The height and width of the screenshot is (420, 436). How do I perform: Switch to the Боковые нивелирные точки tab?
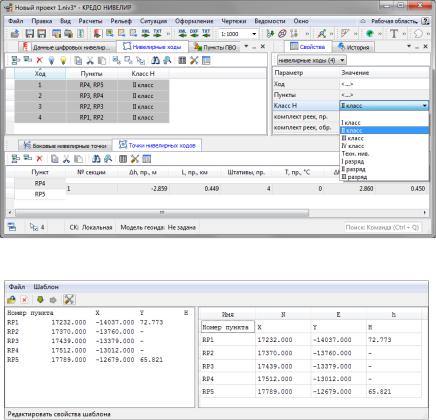(x=65, y=146)
